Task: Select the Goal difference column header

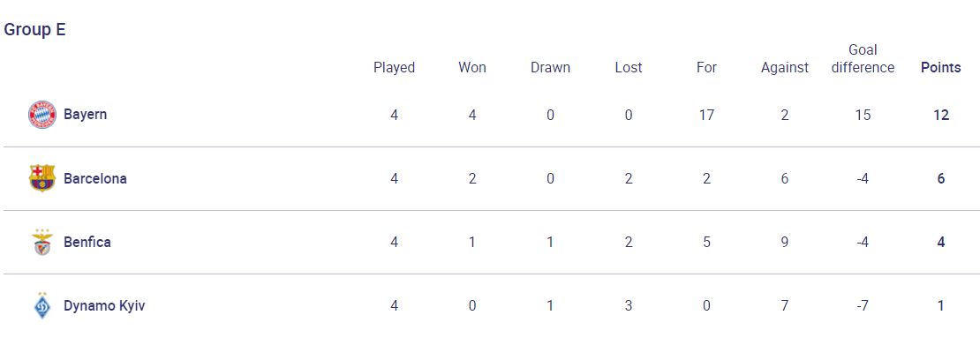Action: [x=863, y=59]
